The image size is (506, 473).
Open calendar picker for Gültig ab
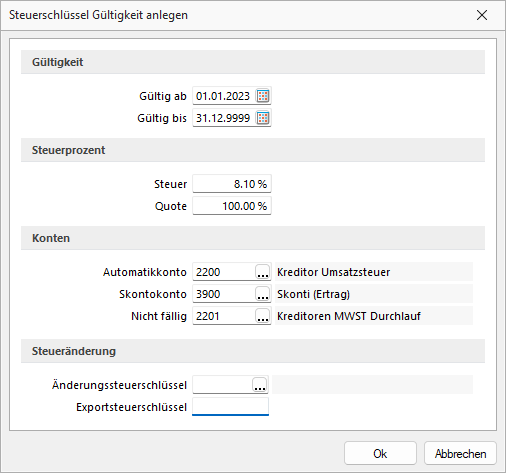[263, 96]
